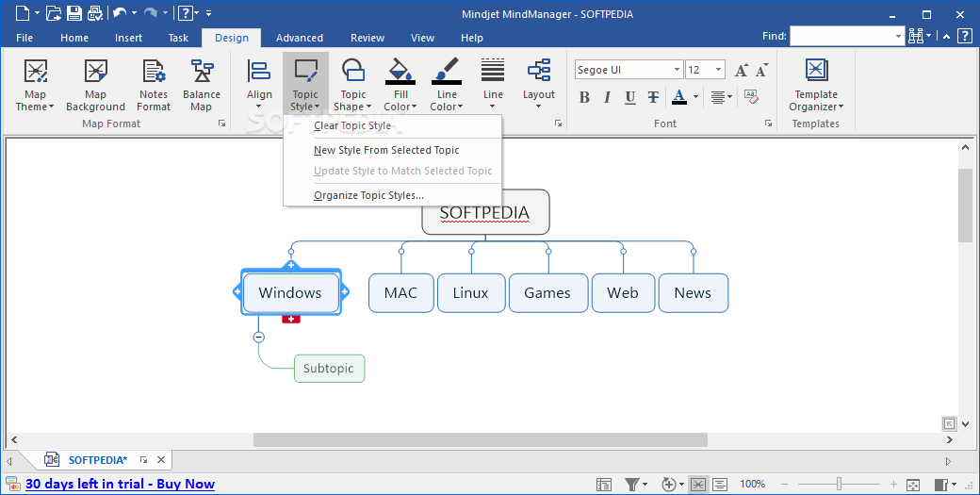
Task: Create a new map from quick access toolbar
Action: [22, 12]
